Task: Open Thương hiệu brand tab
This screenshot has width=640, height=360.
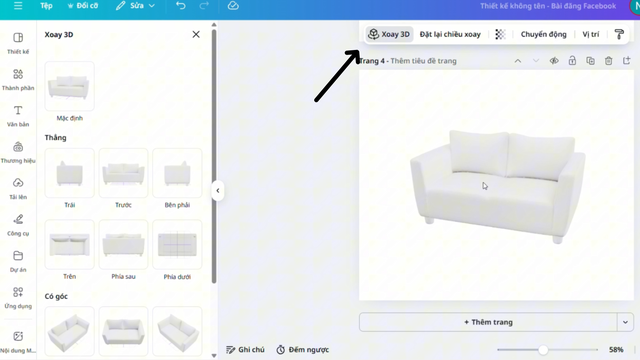Action: pyautogui.click(x=18, y=152)
